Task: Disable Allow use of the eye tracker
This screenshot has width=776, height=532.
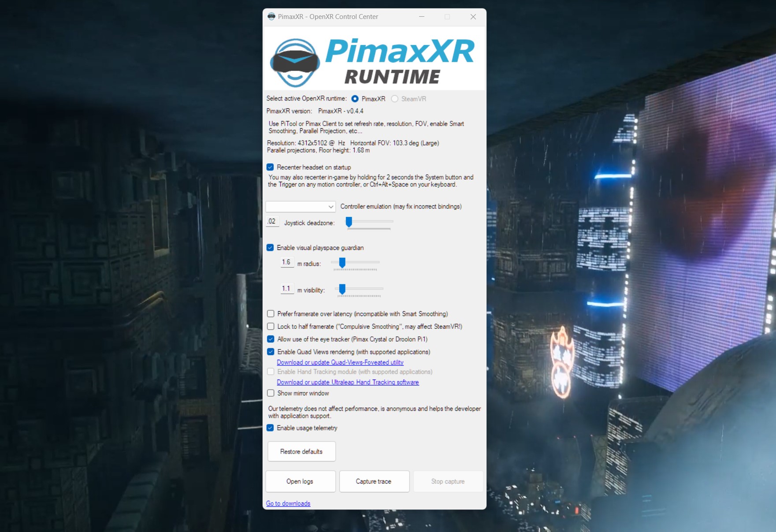Action: [271, 339]
